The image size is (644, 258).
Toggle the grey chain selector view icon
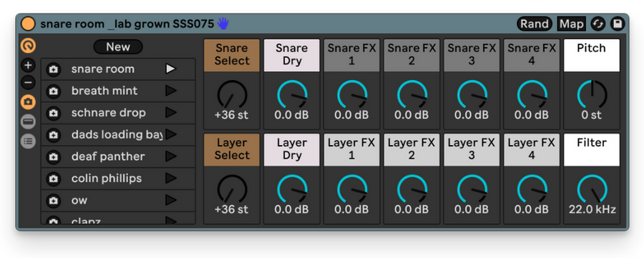coord(28,121)
